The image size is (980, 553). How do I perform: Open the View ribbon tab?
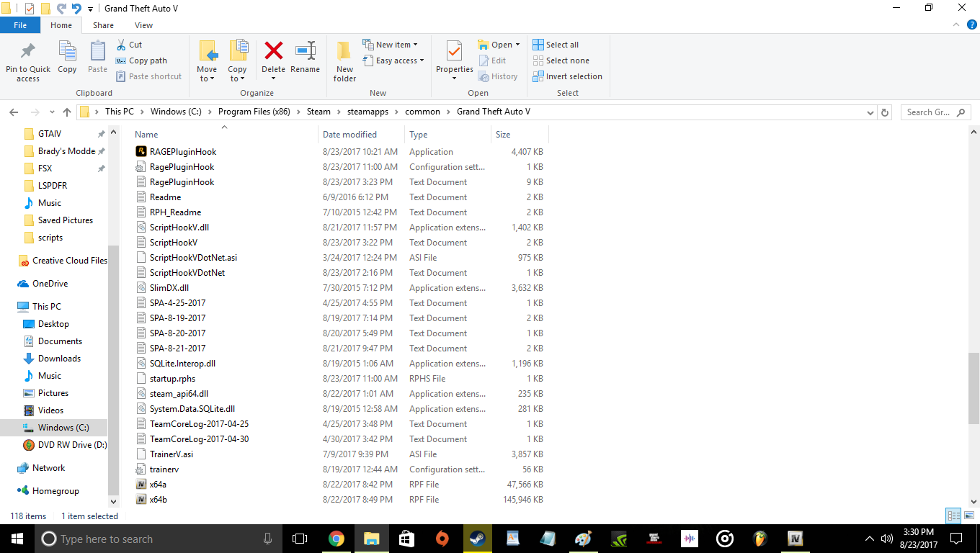coord(143,25)
